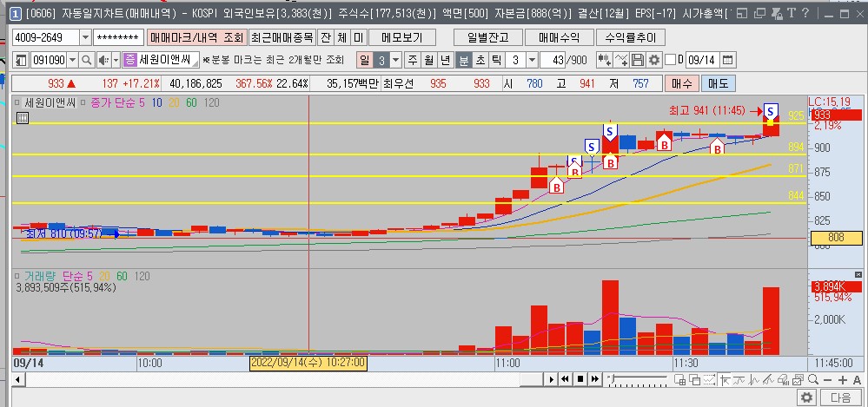This screenshot has width=868, height=407.
Task: Open the stock list panel icon beside code 091090
Action: pyautogui.click(x=21, y=60)
